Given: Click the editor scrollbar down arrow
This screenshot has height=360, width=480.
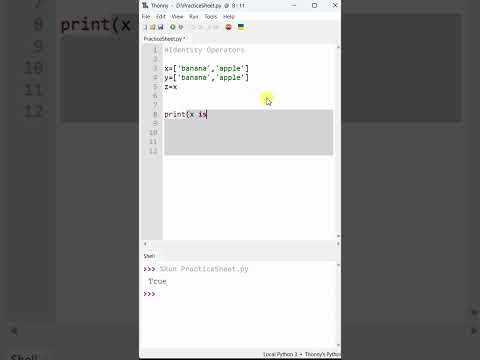Looking at the screenshot, I should [x=338, y=236].
